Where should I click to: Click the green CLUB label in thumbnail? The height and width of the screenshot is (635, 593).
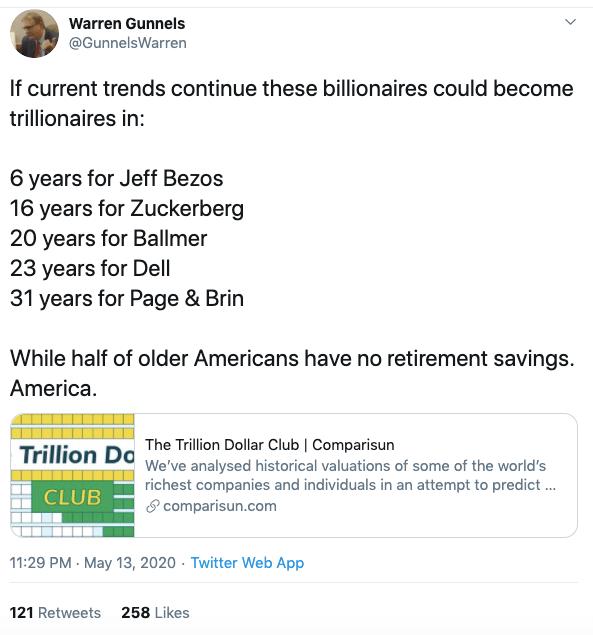[72, 497]
